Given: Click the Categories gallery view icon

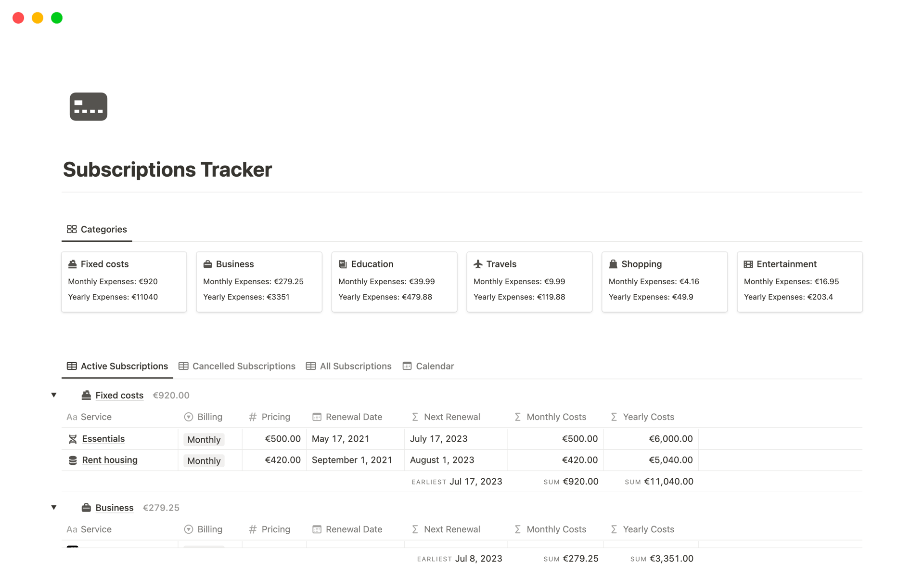Looking at the screenshot, I should pos(71,229).
